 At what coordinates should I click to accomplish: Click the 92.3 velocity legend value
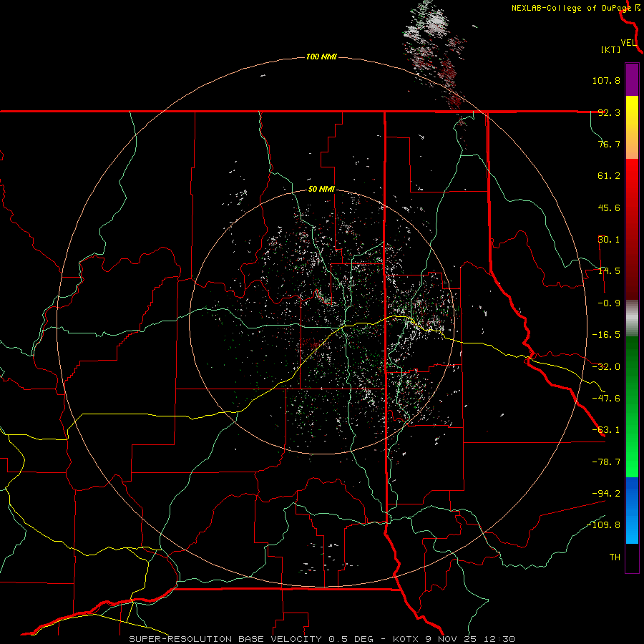[609, 112]
